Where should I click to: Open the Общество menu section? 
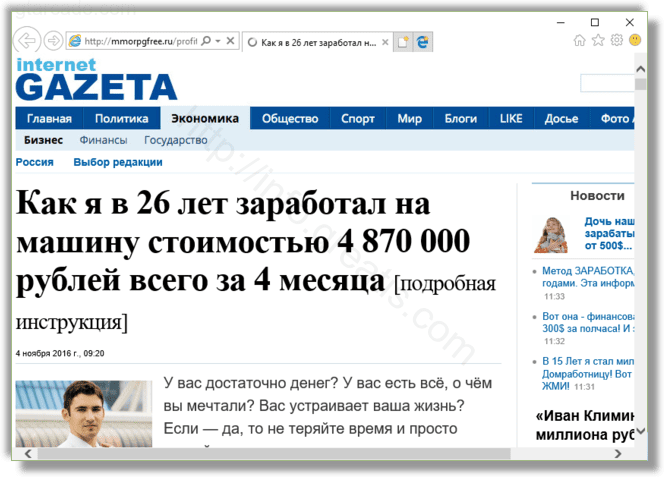[x=289, y=119]
